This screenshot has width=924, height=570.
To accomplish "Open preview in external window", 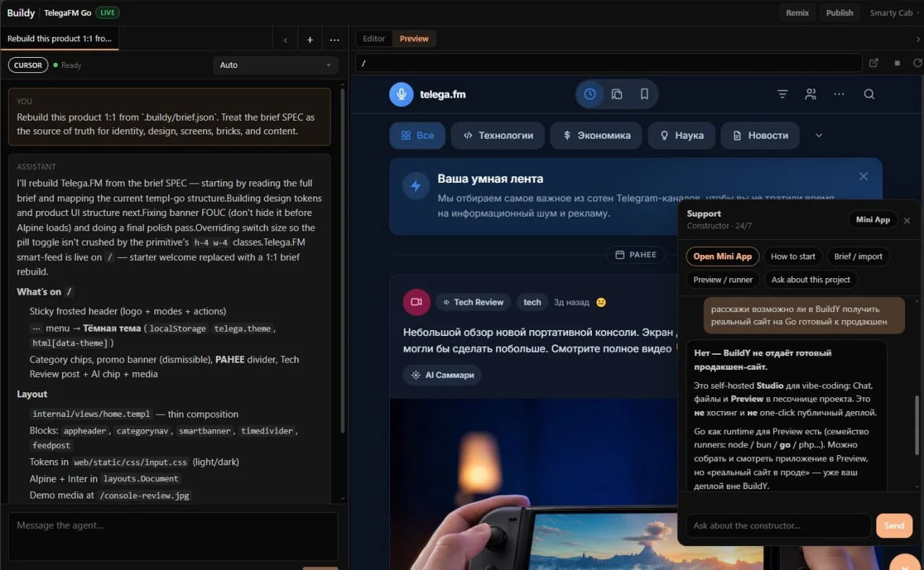I will pos(873,63).
